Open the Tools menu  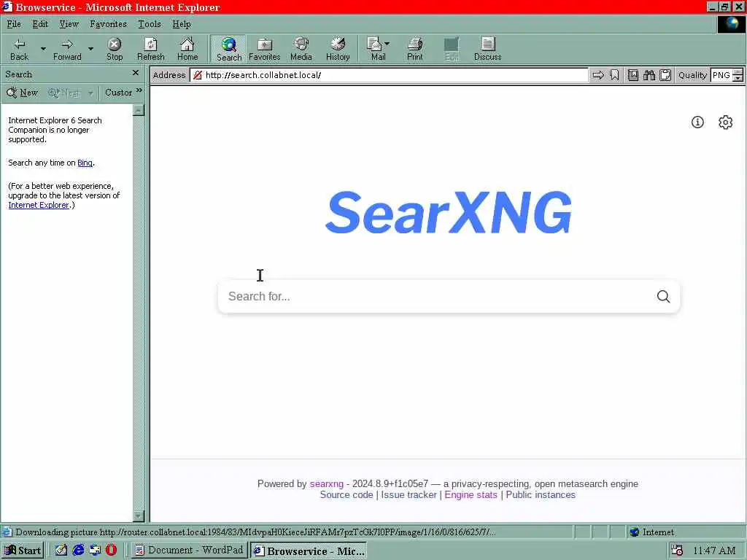click(149, 24)
